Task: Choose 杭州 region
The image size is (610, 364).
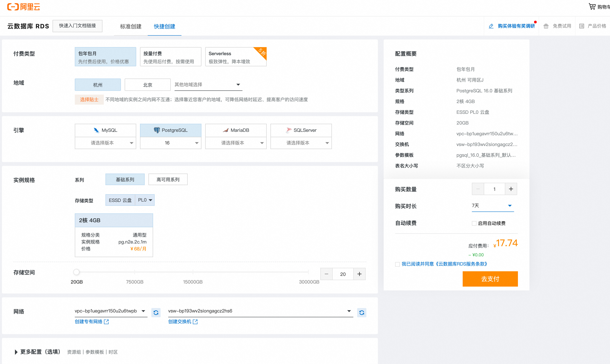Action: (x=98, y=85)
